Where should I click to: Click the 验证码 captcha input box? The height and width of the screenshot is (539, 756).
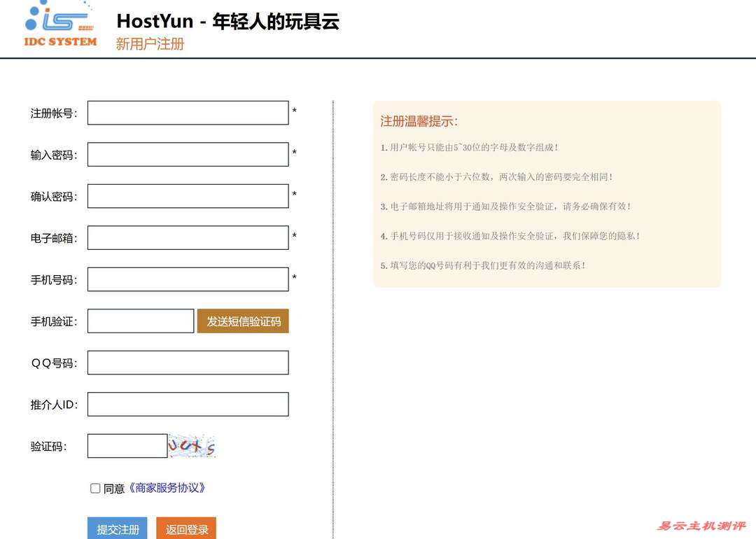(x=127, y=446)
